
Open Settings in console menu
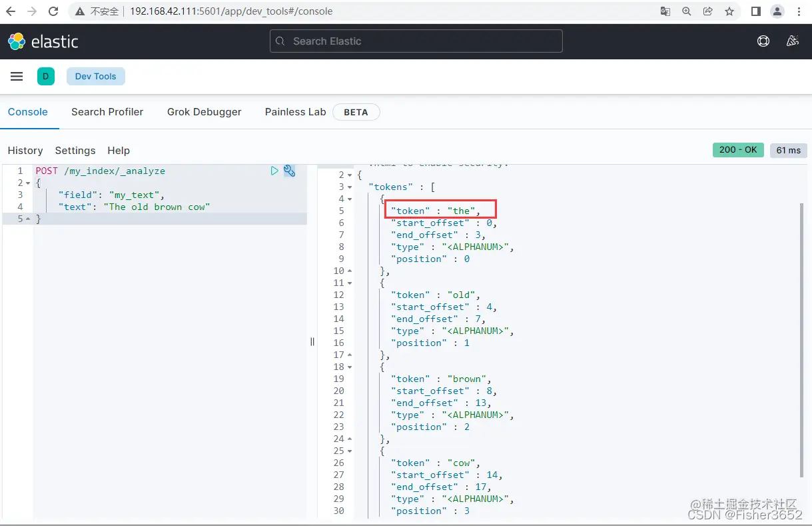pos(75,151)
